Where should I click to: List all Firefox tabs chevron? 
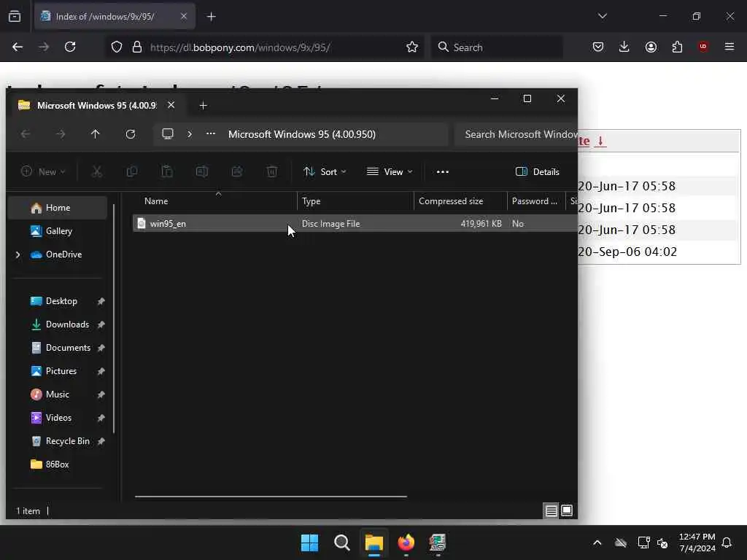(x=602, y=16)
